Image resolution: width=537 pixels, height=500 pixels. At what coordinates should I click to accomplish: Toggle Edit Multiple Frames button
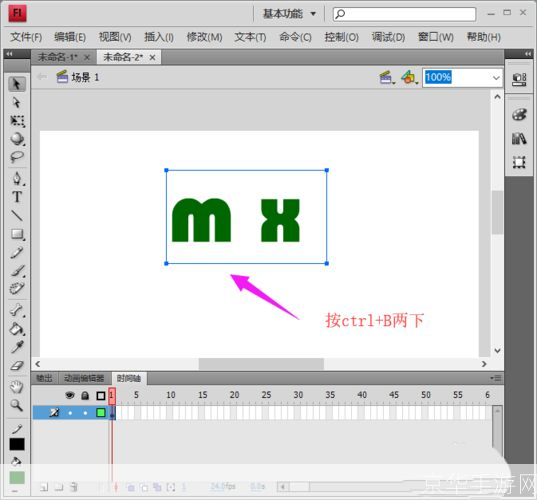(157, 487)
